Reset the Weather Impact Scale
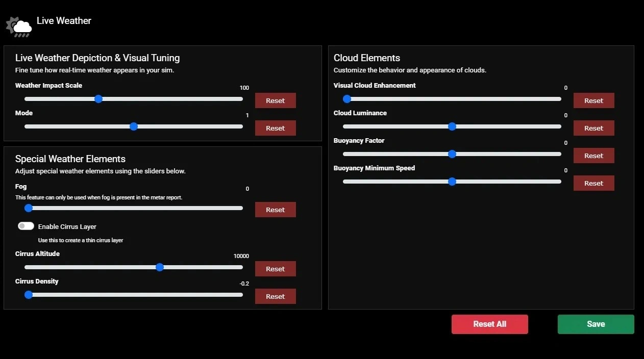This screenshot has width=644, height=359. click(x=275, y=100)
